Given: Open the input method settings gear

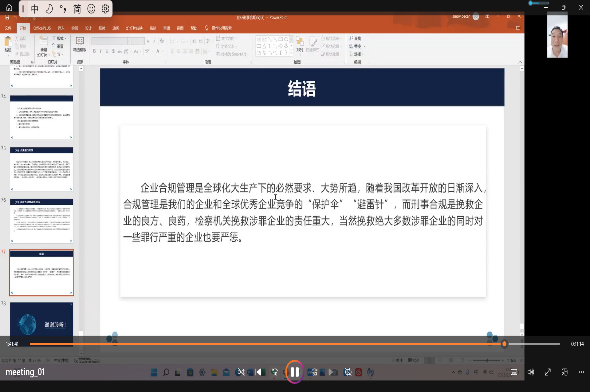Looking at the screenshot, I should coord(105,9).
